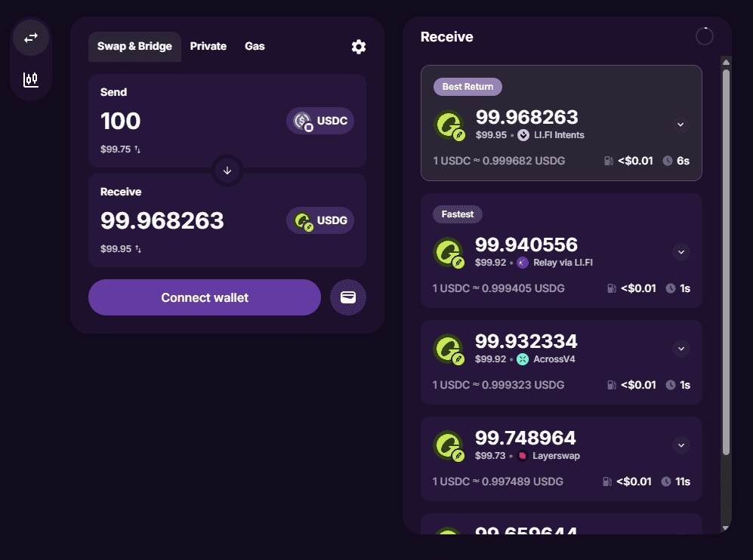Choose the USDG receive token
Image resolution: width=753 pixels, height=560 pixels.
pyautogui.click(x=320, y=220)
